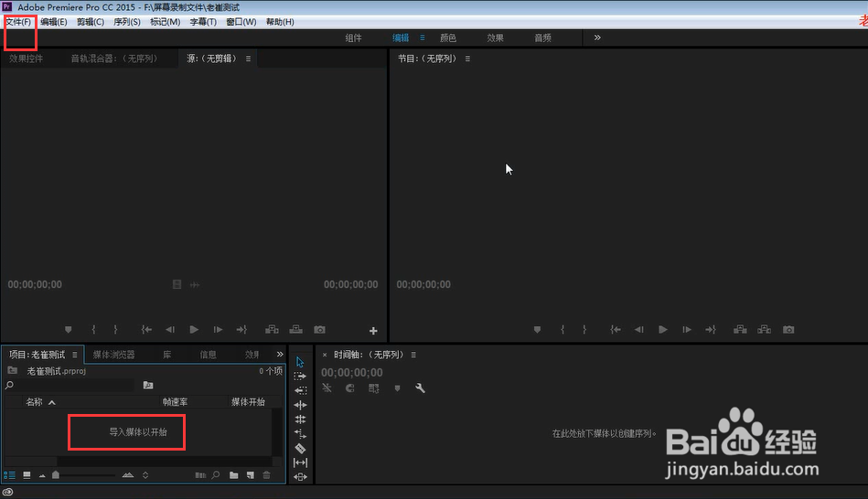This screenshot has height=499, width=868.
Task: Export frame from Source monitor camera icon
Action: 319,330
